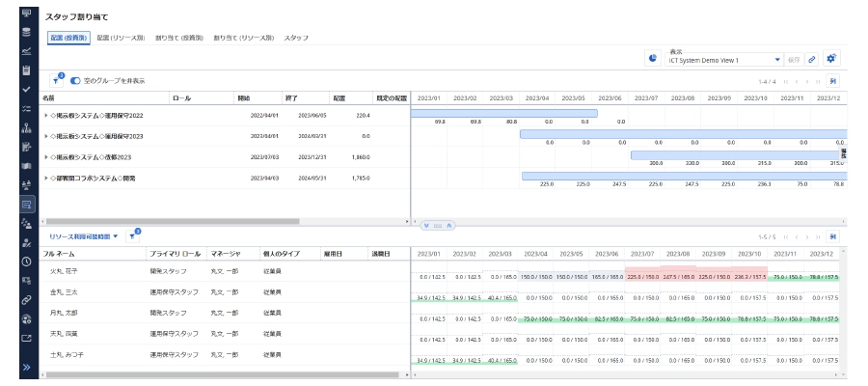868x386 pixels.
Task: Click overallocated cell 247.5 / 165.0
Action: point(678,276)
